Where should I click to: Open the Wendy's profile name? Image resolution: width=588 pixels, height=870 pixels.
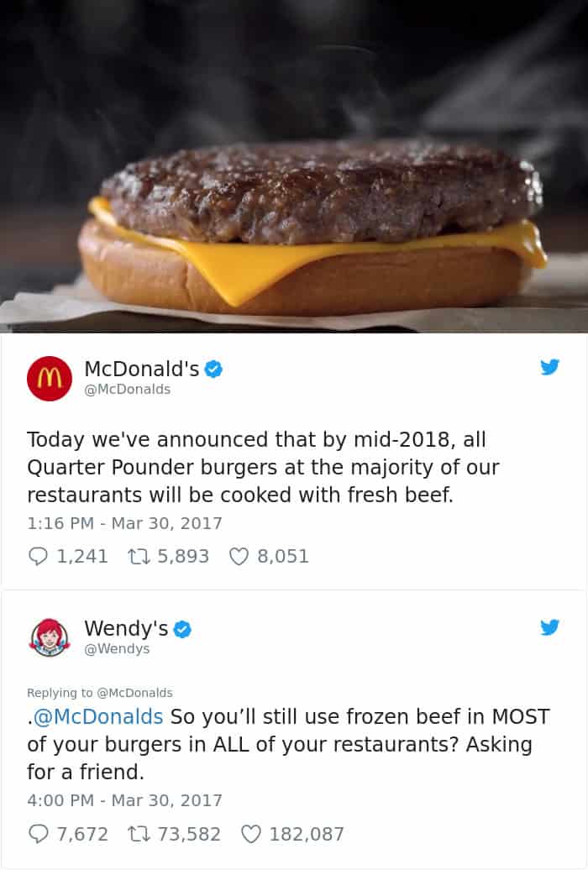pyautogui.click(x=126, y=629)
